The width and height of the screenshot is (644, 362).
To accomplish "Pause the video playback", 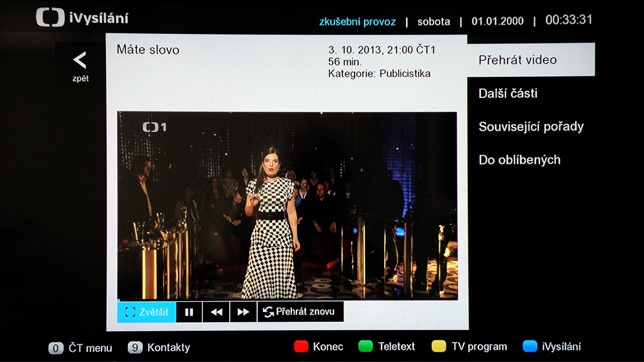I will coord(189,312).
